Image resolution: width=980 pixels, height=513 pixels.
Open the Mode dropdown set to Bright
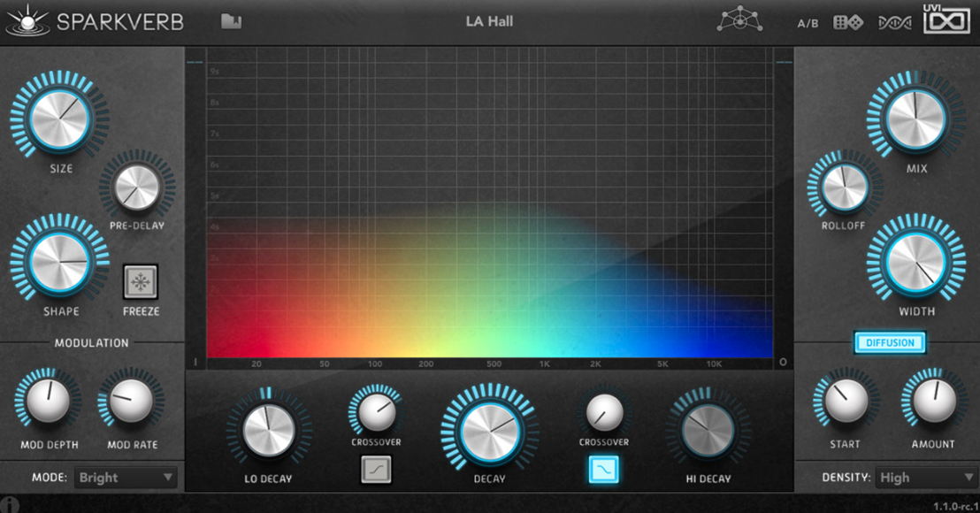[126, 478]
